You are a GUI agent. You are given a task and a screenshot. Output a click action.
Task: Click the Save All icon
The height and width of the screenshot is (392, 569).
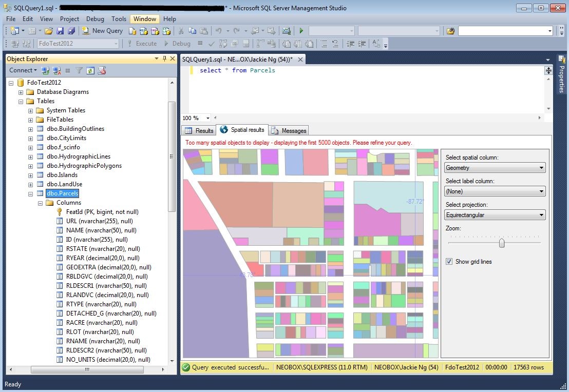(71, 31)
